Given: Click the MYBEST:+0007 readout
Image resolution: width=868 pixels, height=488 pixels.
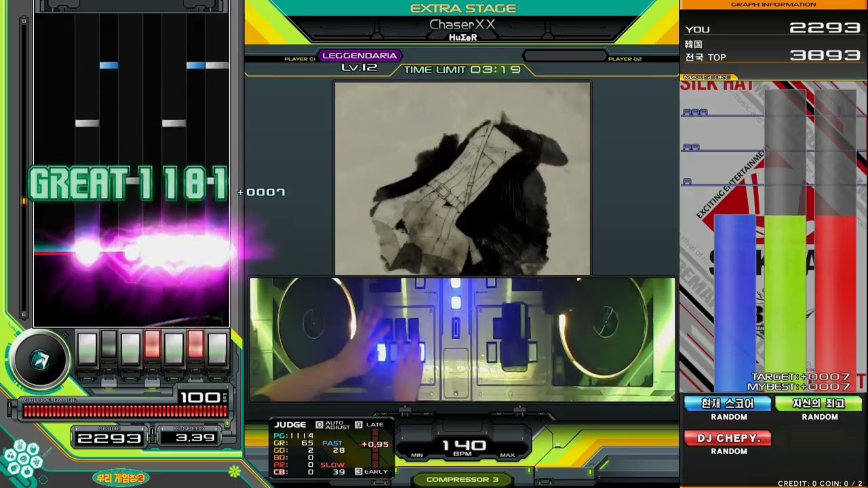Looking at the screenshot, I should [x=799, y=386].
